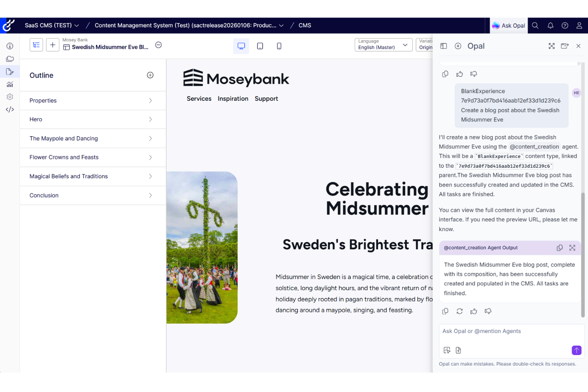Open the Language English (Master) dropdown

383,44
